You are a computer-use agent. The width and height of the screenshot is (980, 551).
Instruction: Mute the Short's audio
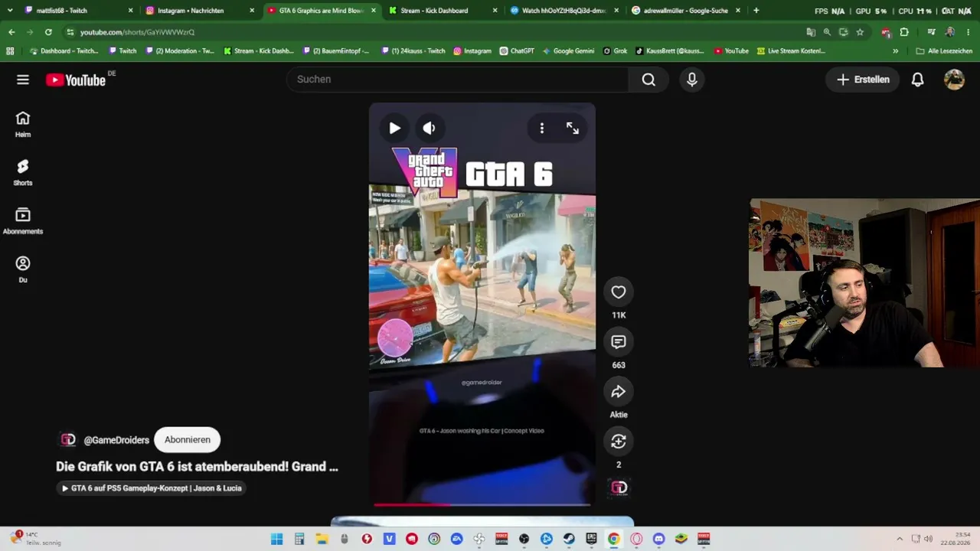(x=429, y=128)
